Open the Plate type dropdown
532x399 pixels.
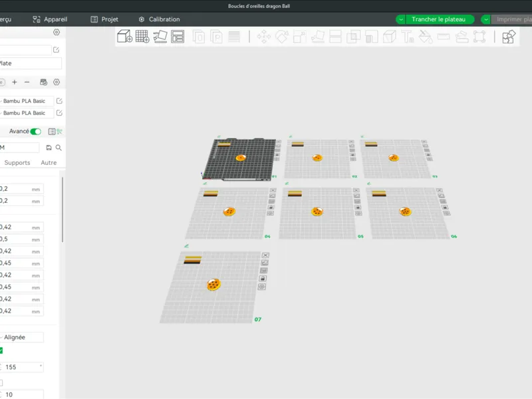31,63
